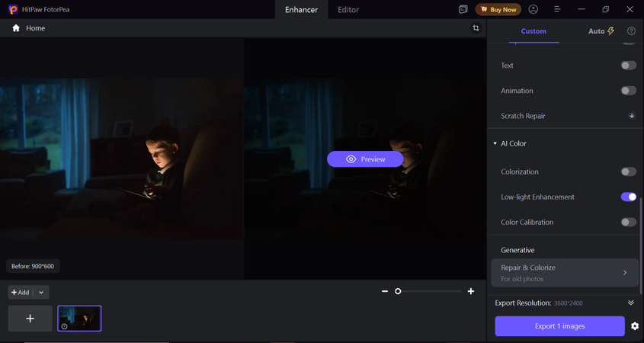Click the Before: 900*600 label
644x343 pixels.
[x=33, y=266]
